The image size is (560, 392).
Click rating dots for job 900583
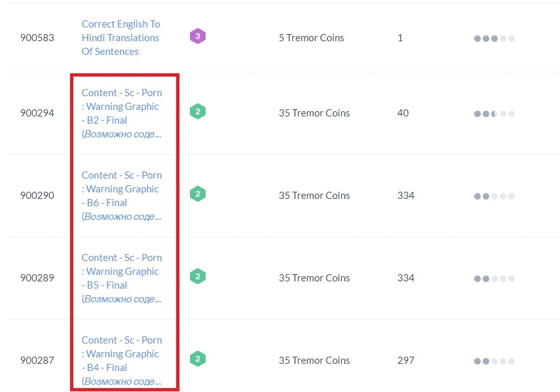[x=495, y=39]
